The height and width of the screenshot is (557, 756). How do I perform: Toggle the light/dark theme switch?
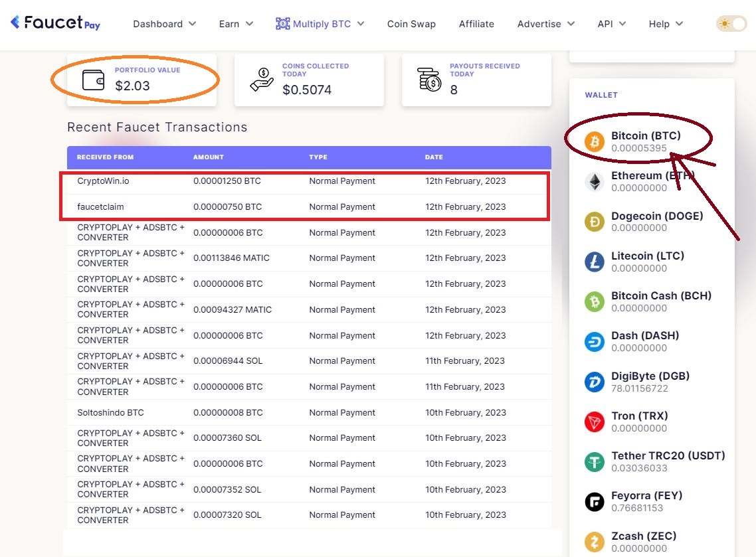pyautogui.click(x=731, y=24)
